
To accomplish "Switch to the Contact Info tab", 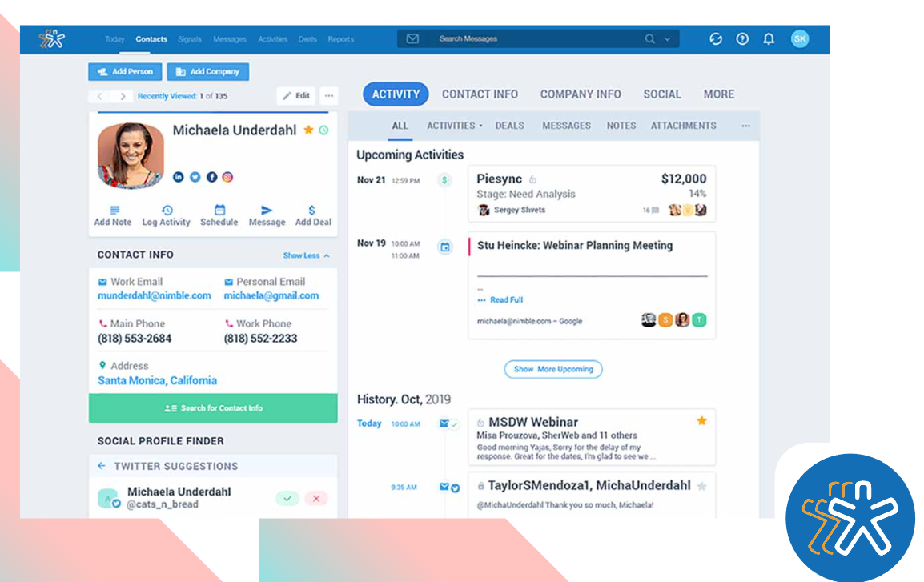I will click(480, 94).
